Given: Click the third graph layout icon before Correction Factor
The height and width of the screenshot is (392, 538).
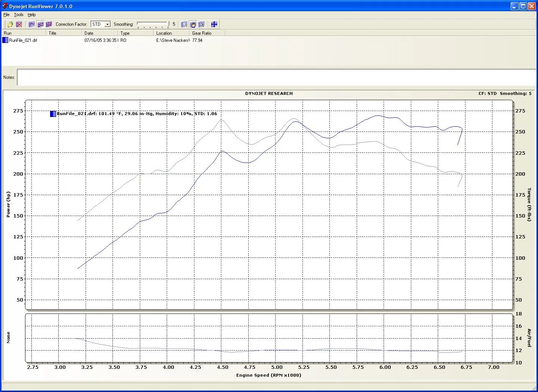Looking at the screenshot, I should tap(49, 24).
